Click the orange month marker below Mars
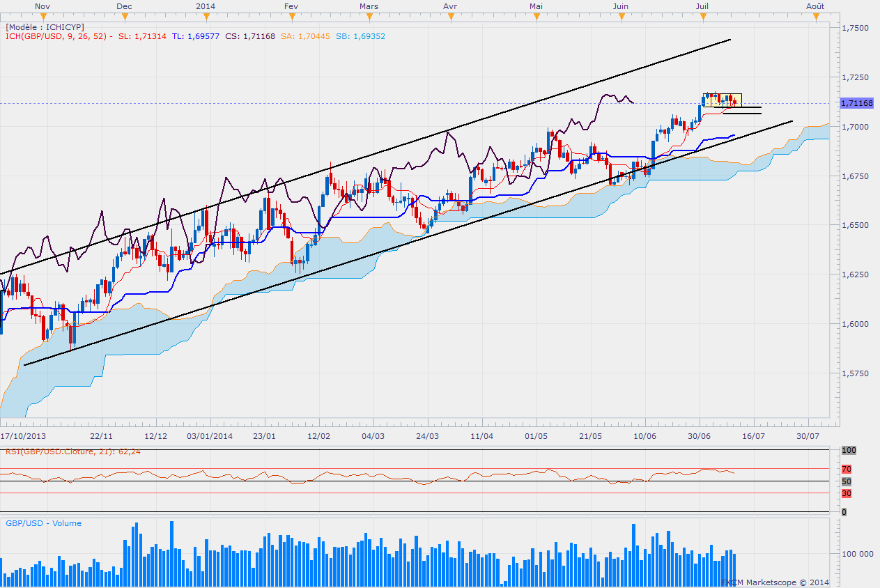Viewport: 880px width, 588px height. pos(371,15)
